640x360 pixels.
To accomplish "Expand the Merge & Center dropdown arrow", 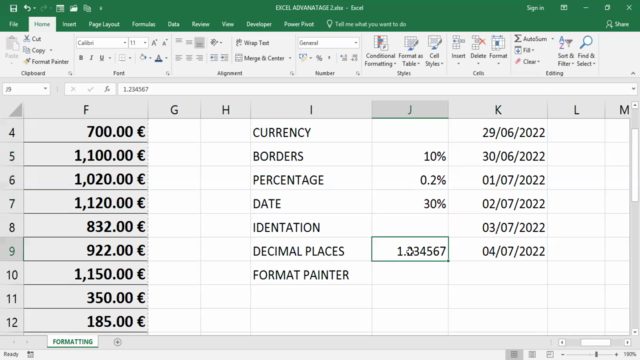I will coord(290,58).
